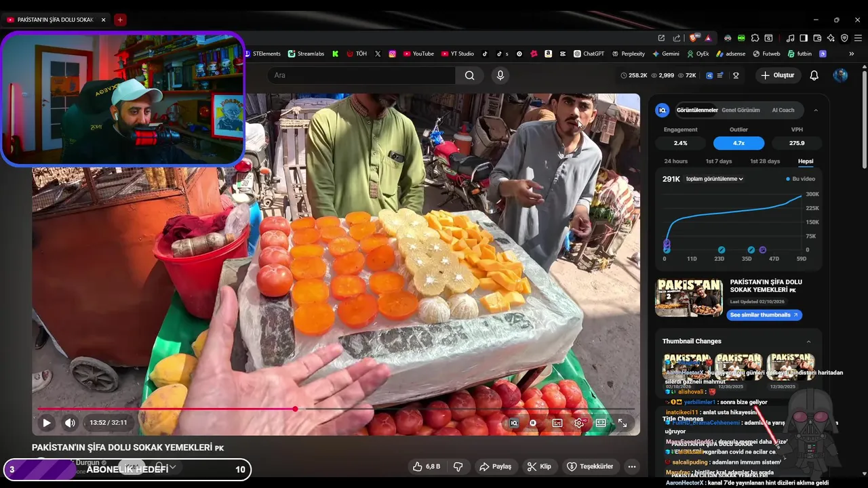The height and width of the screenshot is (488, 868).
Task: Switch to Görüntülenmeler tab
Action: [x=697, y=110]
